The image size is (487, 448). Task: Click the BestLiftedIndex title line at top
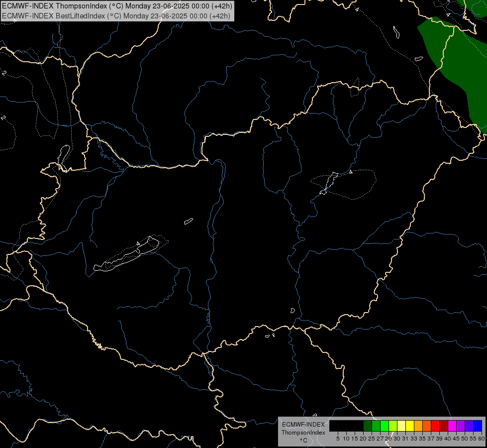(x=116, y=16)
